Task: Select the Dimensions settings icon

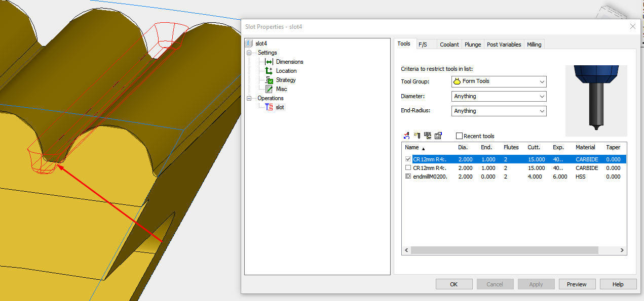Action: (x=270, y=61)
